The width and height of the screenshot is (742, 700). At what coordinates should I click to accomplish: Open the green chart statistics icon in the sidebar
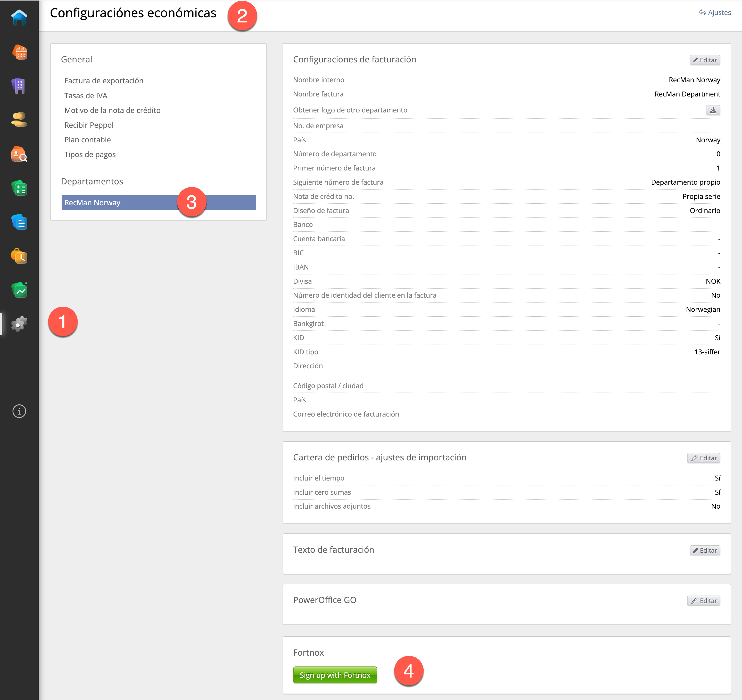click(19, 290)
